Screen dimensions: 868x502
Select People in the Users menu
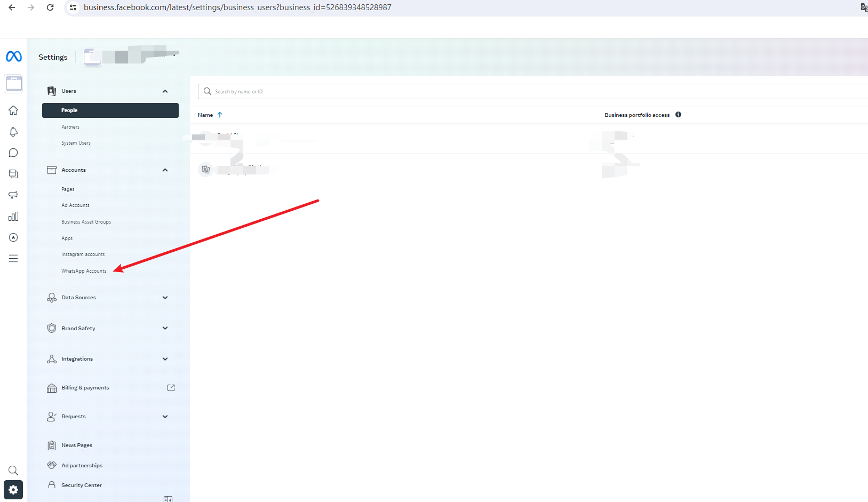click(x=110, y=110)
